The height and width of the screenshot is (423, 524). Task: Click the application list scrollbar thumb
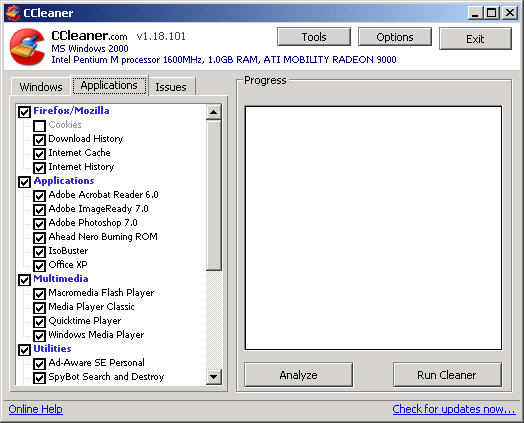pyautogui.click(x=214, y=195)
